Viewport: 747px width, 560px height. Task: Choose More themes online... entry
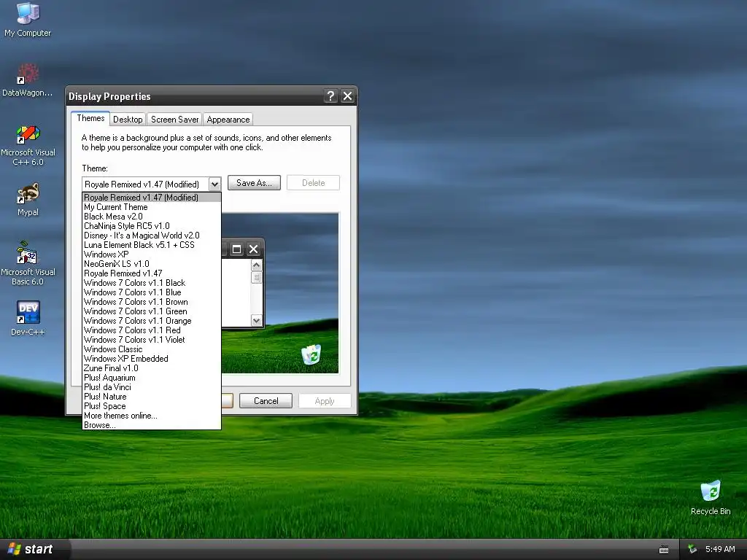point(152,416)
